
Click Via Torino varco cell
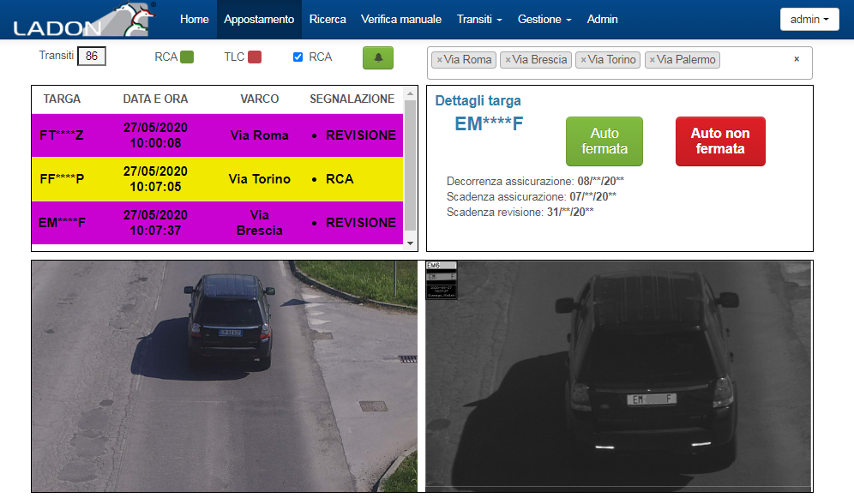pos(259,179)
